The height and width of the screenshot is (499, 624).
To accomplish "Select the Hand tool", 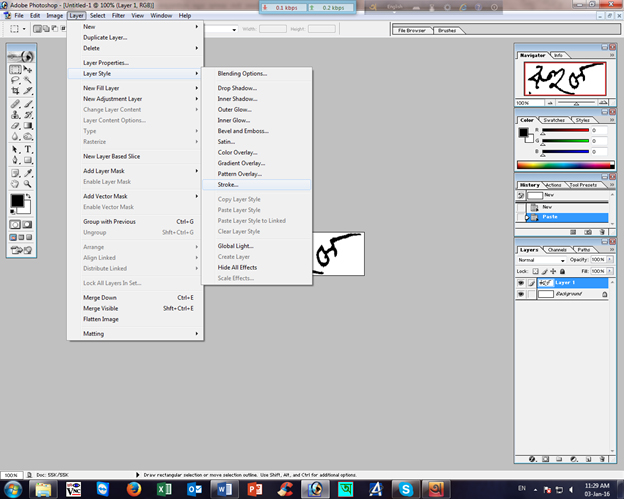I will [15, 184].
